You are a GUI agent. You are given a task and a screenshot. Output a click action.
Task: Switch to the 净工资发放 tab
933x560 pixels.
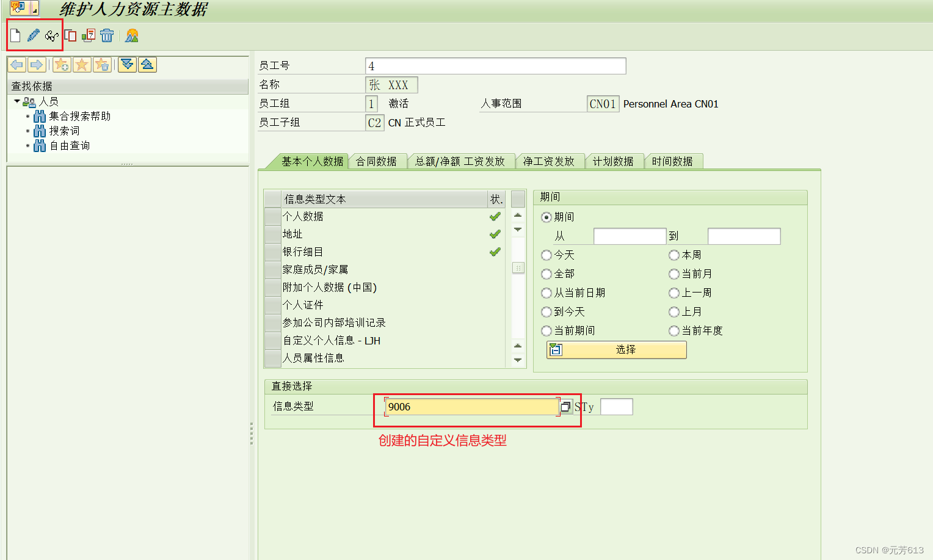548,161
